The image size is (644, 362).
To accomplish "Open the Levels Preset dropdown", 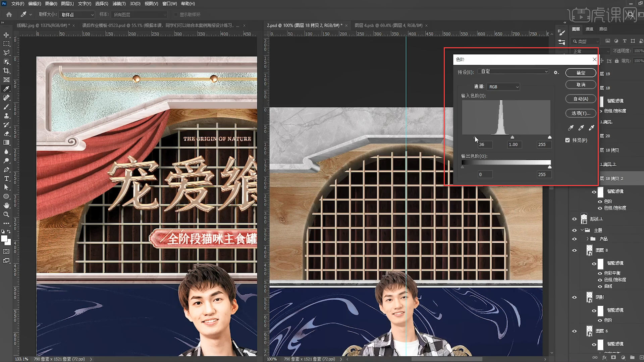I will point(513,72).
